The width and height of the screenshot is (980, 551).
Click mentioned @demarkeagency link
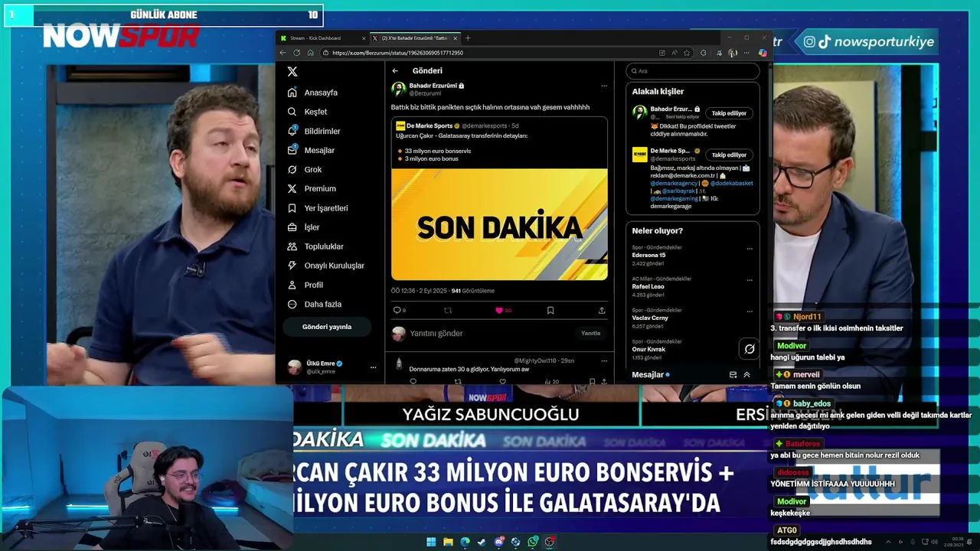tap(673, 183)
